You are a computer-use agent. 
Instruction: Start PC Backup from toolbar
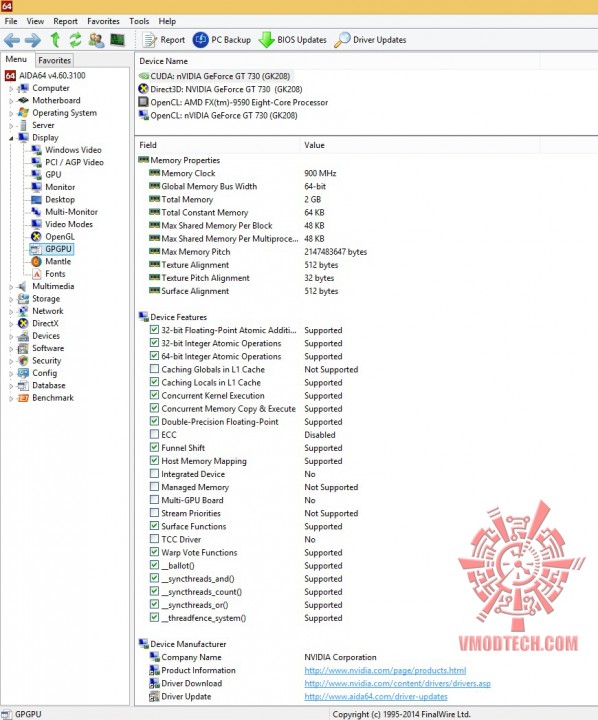click(x=222, y=40)
